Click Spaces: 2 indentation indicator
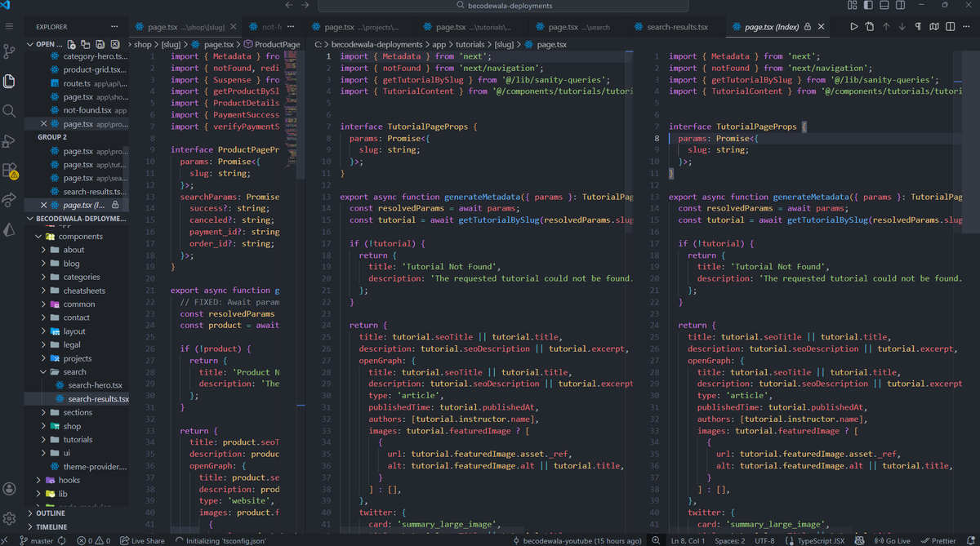 click(730, 540)
